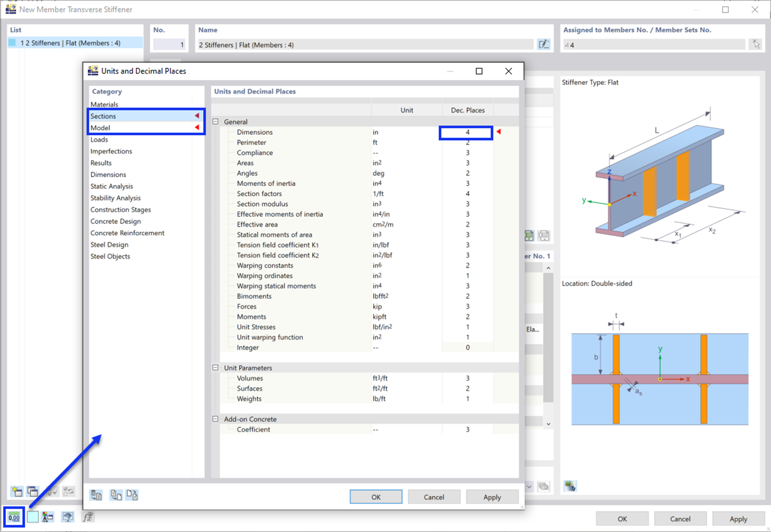Screen dimensions: 771x532
Task: Click the Forces unit cell 'kip'
Action: coord(406,306)
